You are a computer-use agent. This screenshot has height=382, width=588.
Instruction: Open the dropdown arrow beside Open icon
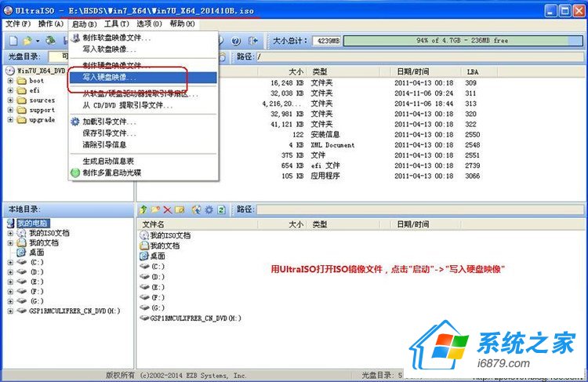click(37, 41)
